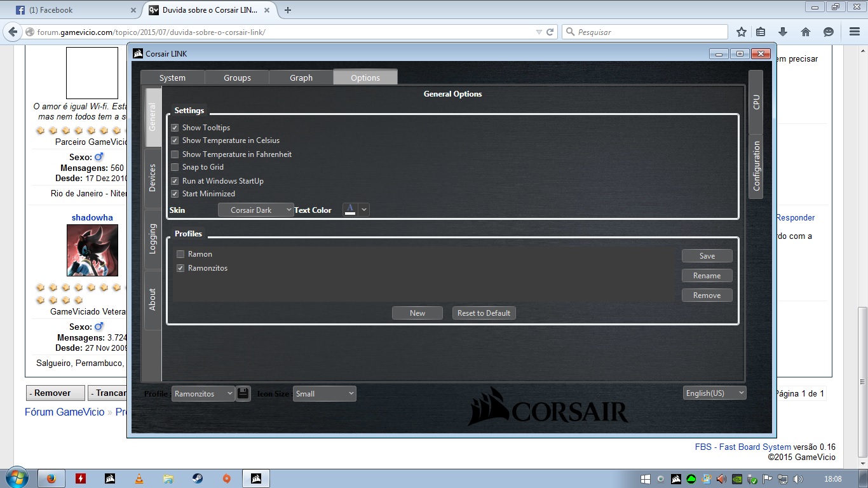Open Action Center flag tray icon

[x=768, y=479]
